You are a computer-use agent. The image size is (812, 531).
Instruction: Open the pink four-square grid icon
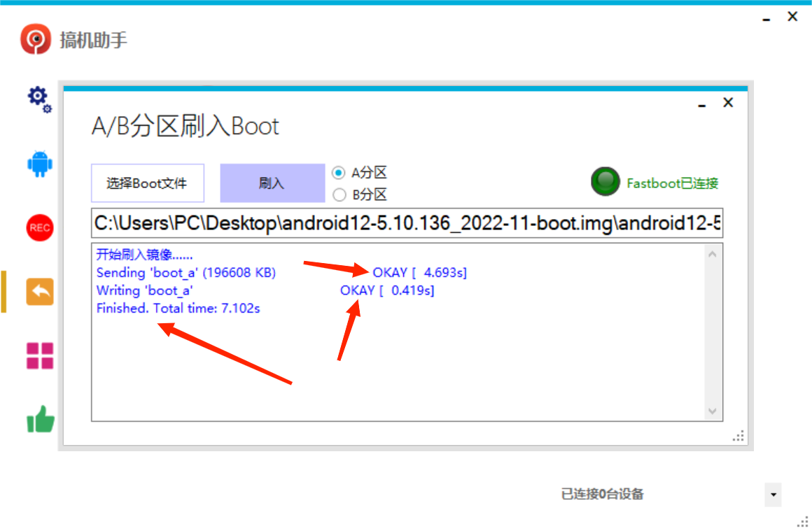coord(39,355)
